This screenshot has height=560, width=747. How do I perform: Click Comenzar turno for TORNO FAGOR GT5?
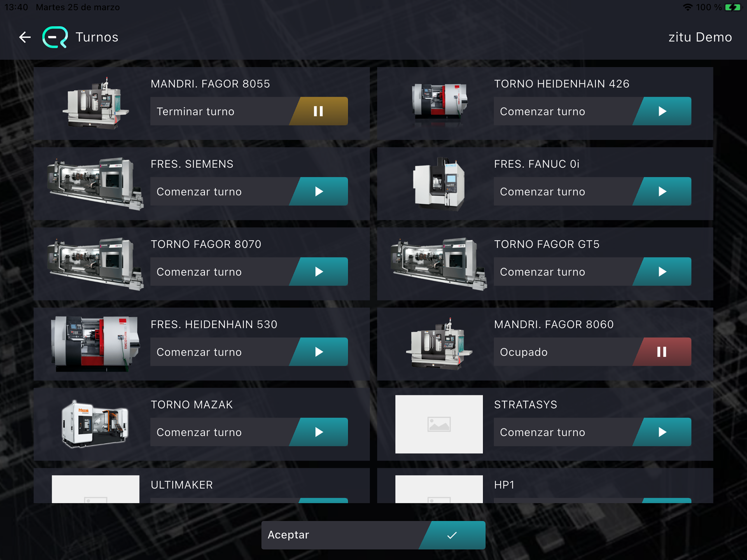pyautogui.click(x=542, y=272)
